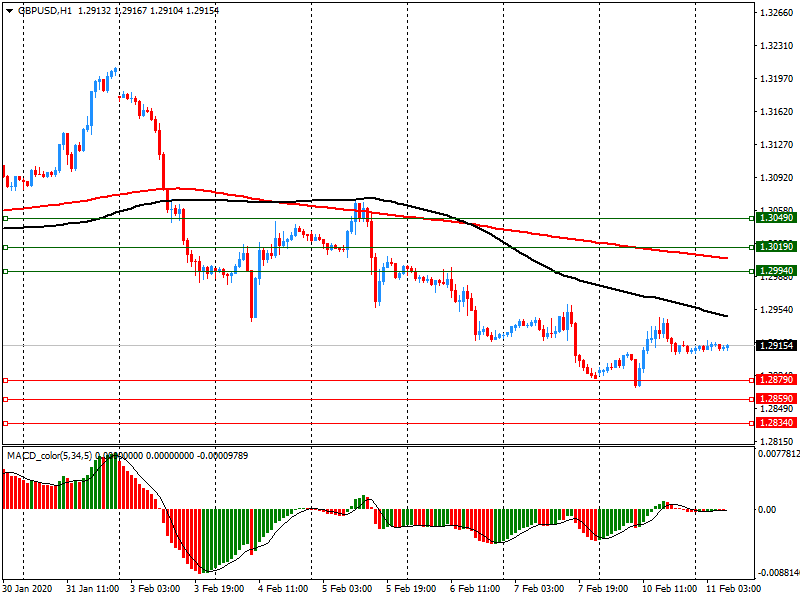Select the green 1.30490 price label
Image resolution: width=800 pixels, height=600 pixels.
776,217
